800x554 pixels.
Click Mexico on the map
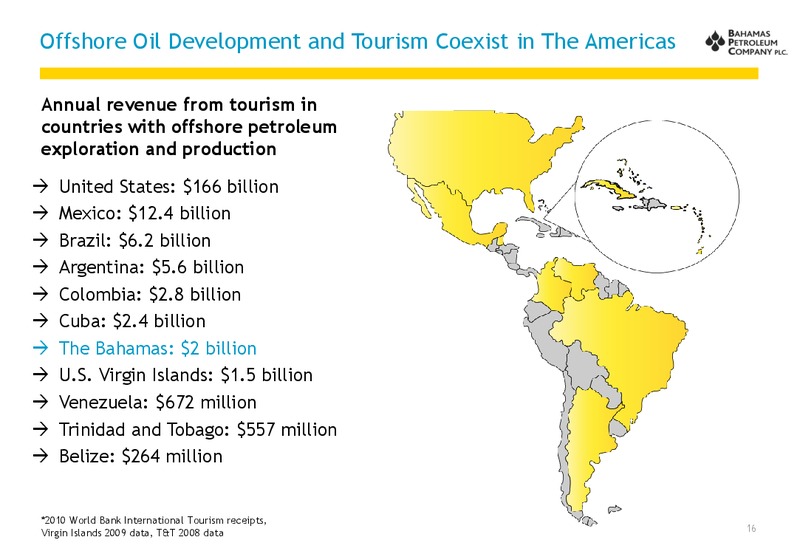pyautogui.click(x=454, y=214)
